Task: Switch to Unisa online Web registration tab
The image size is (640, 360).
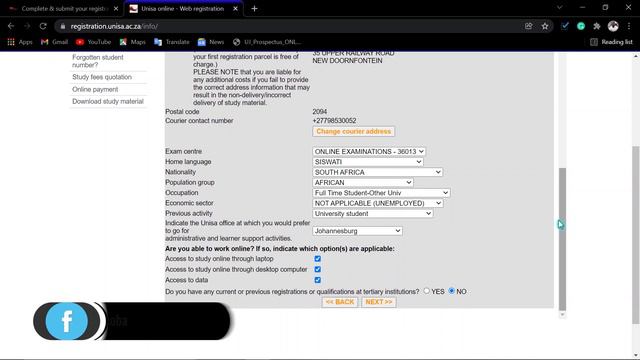Action: 182,9
